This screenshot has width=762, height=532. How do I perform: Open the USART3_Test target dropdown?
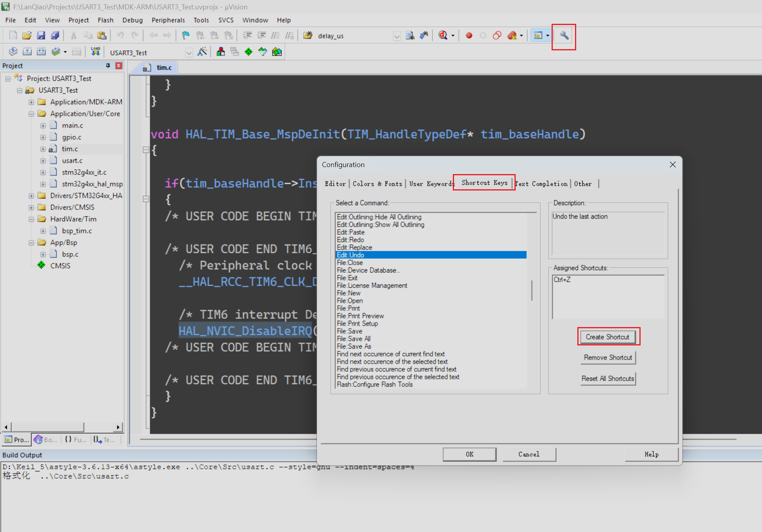[189, 53]
